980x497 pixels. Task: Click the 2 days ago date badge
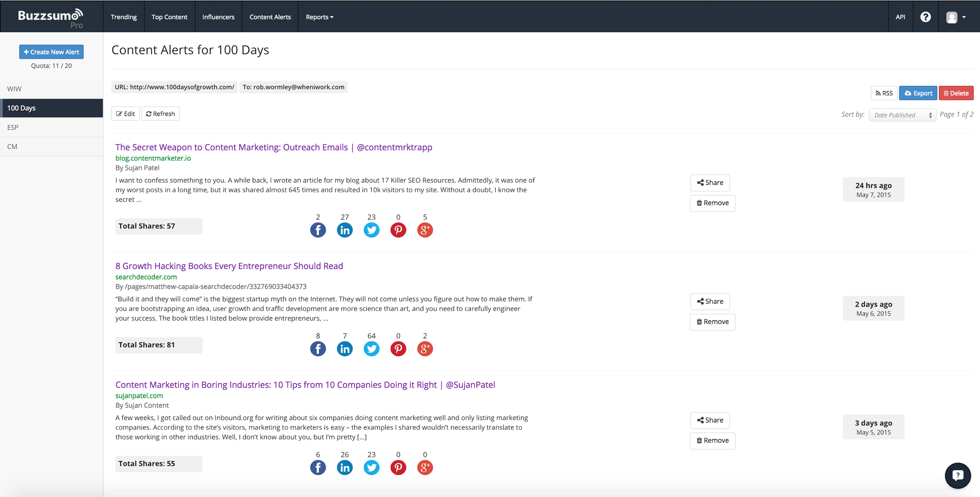873,308
